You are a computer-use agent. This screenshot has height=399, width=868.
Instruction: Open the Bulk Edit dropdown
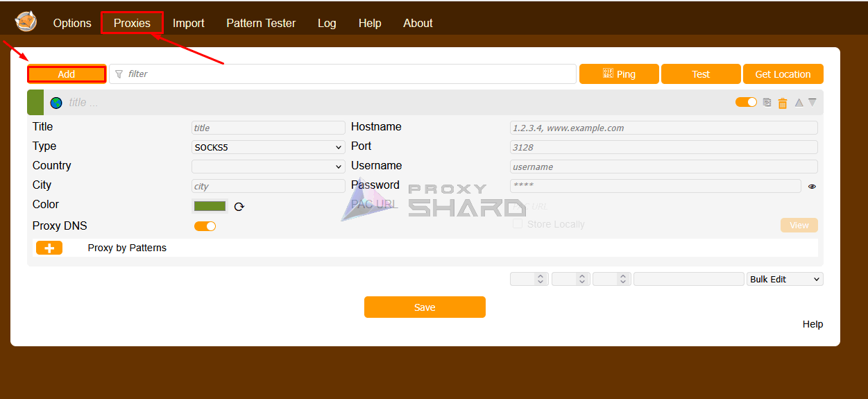pyautogui.click(x=785, y=279)
